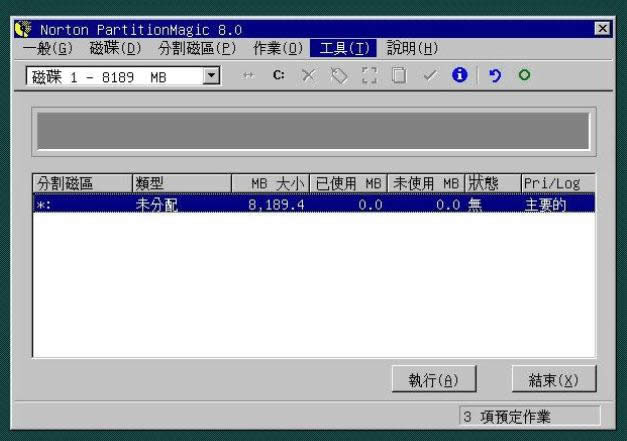627x441 pixels.
Task: Click the delete partition X icon
Action: click(x=308, y=76)
